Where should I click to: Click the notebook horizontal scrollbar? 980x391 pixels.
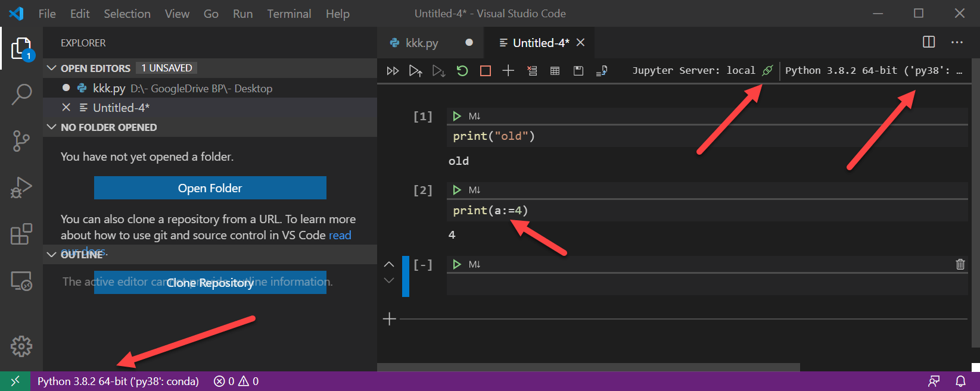coord(589,367)
